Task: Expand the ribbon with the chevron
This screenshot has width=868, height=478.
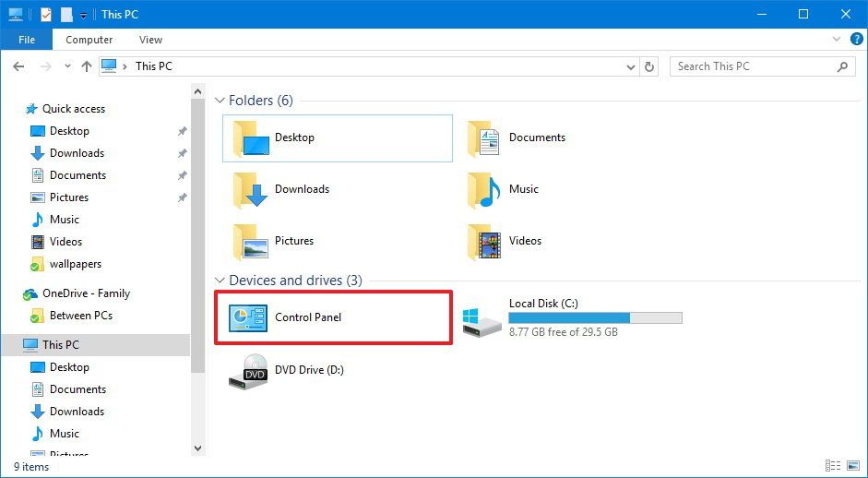Action: (837, 40)
